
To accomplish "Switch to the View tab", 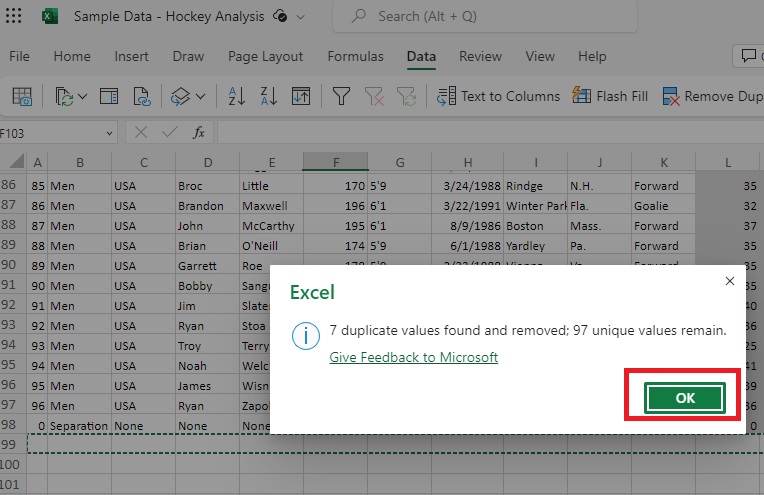I will pos(540,57).
